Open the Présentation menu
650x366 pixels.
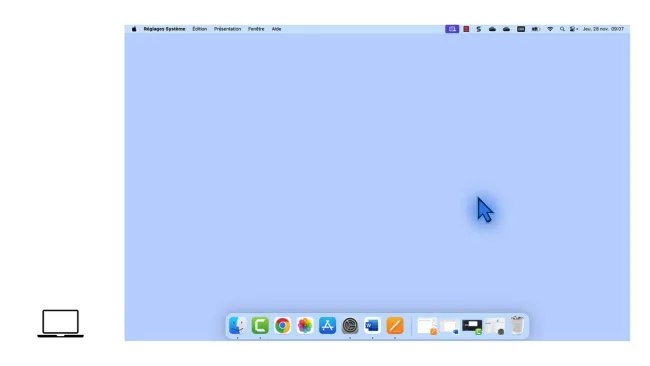[227, 29]
